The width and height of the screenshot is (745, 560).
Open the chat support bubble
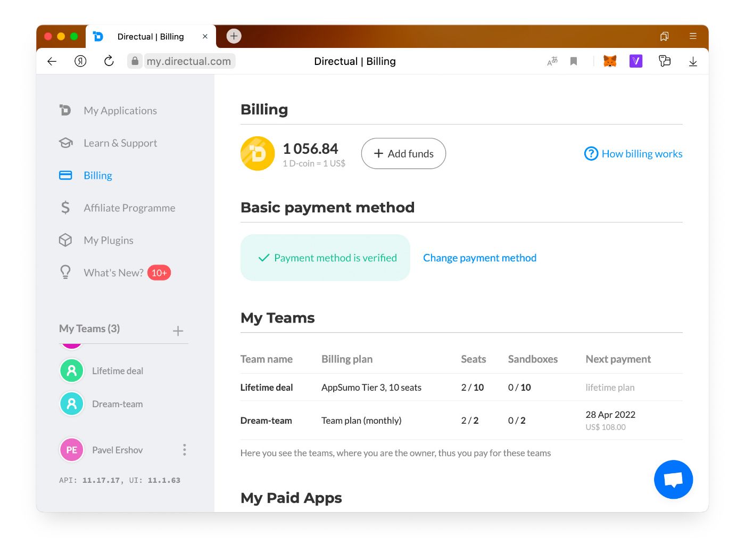674,480
